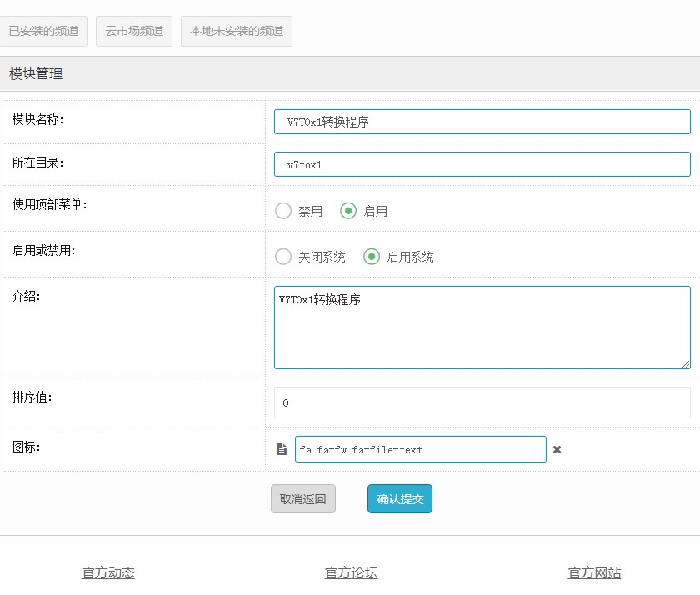
Task: Focus the 图标 class name input
Action: (x=420, y=449)
